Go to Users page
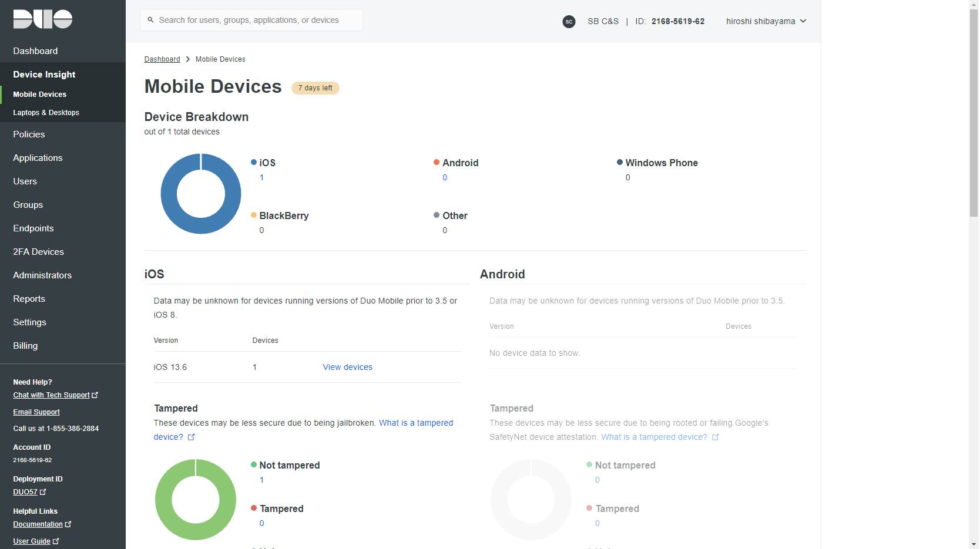980x549 pixels. pyautogui.click(x=25, y=181)
